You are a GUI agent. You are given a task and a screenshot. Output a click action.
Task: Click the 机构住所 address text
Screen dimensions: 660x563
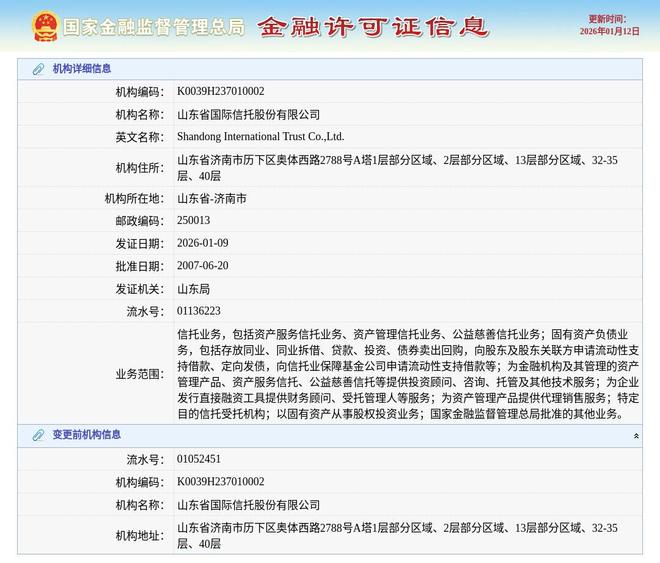pos(397,167)
